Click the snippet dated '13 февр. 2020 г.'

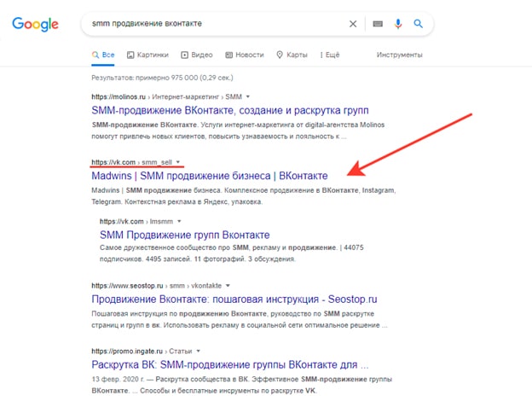point(242,385)
